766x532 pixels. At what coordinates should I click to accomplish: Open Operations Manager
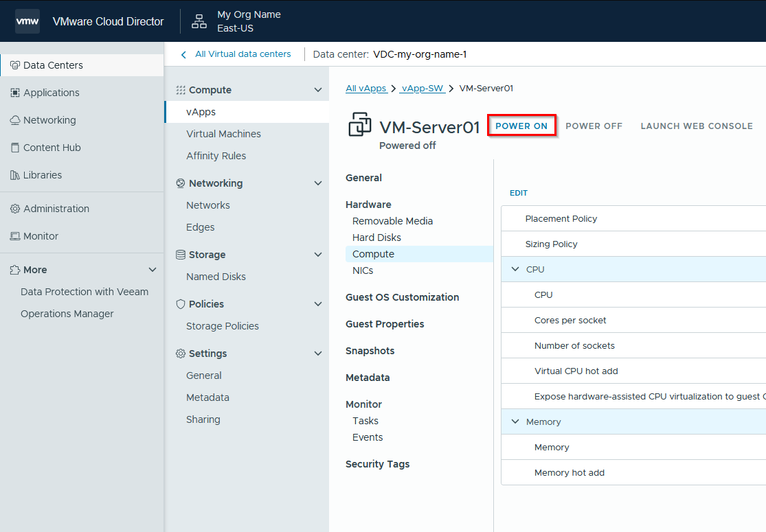pyautogui.click(x=67, y=314)
